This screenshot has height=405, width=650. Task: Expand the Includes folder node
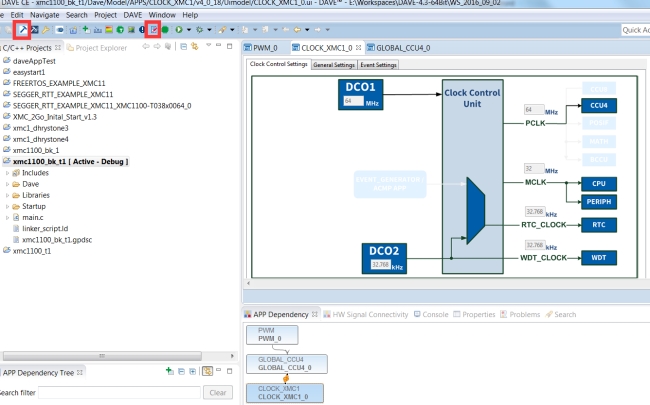pos(9,173)
